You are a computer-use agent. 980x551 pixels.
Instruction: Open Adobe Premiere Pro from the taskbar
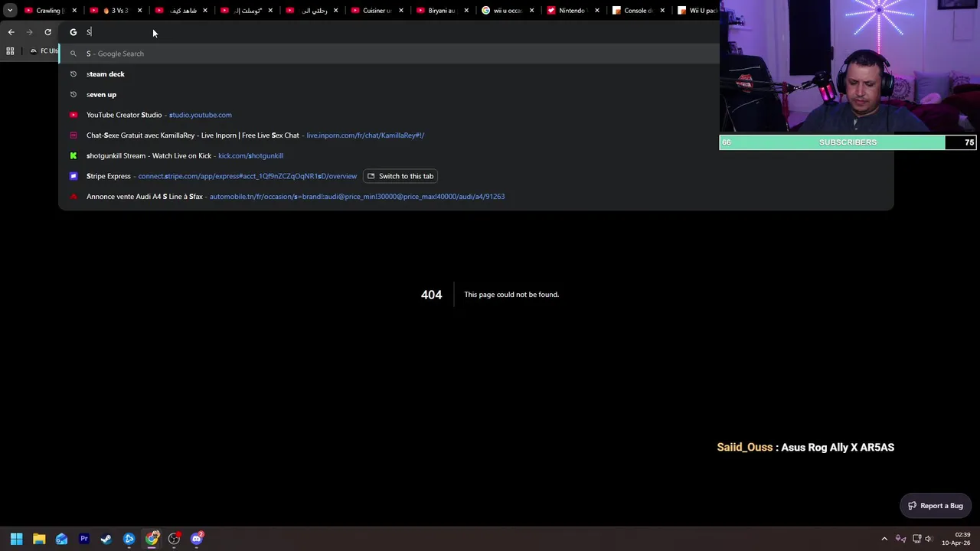point(84,539)
